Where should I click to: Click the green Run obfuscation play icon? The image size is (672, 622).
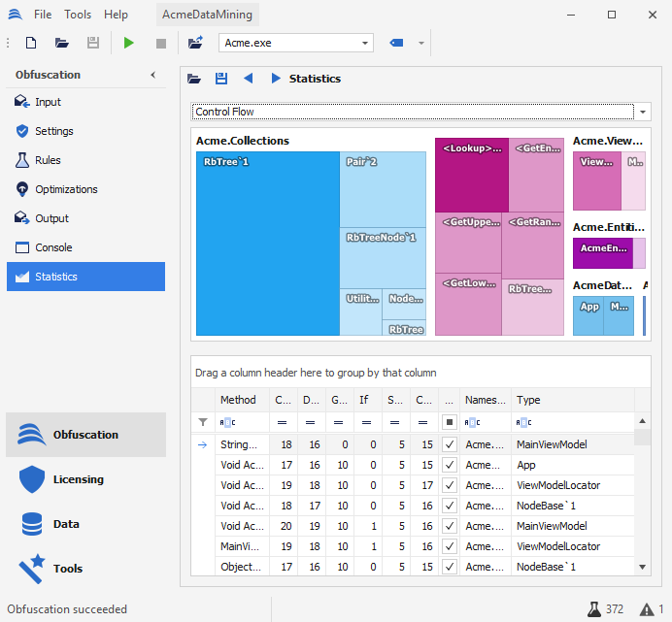click(x=129, y=43)
